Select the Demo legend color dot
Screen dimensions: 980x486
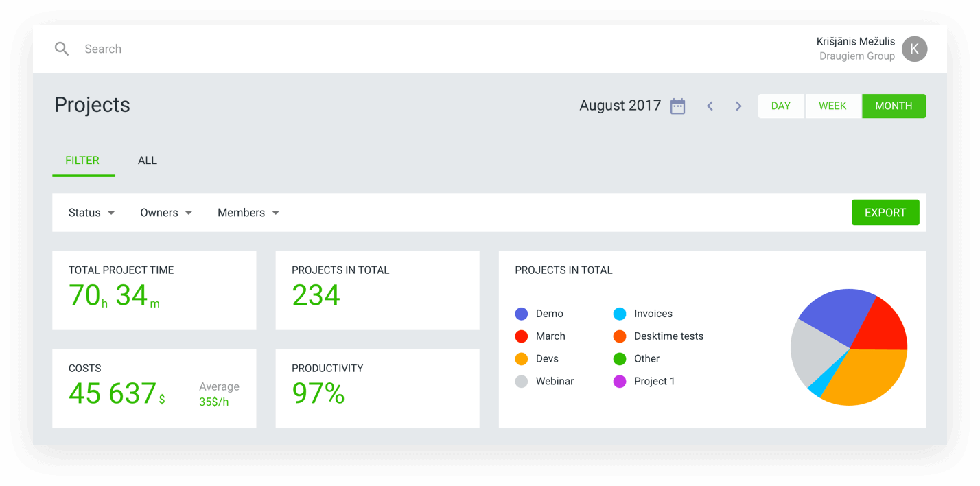(x=521, y=313)
